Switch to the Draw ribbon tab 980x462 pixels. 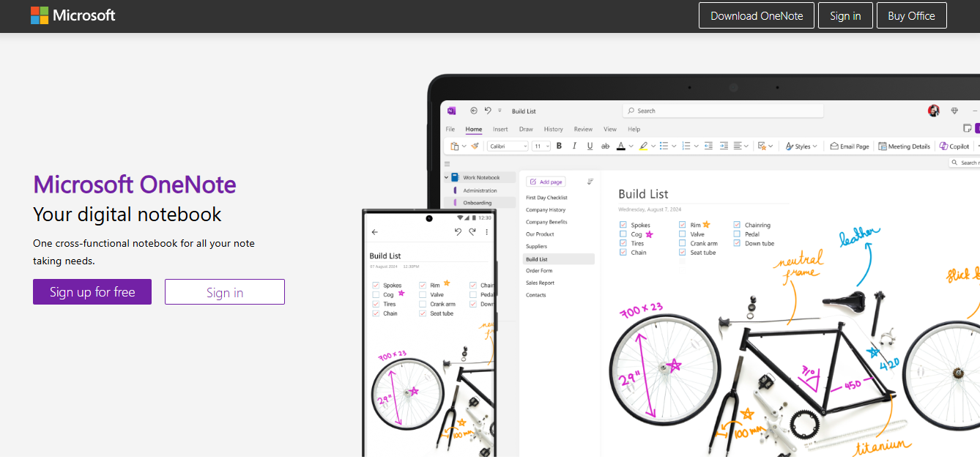click(x=526, y=129)
